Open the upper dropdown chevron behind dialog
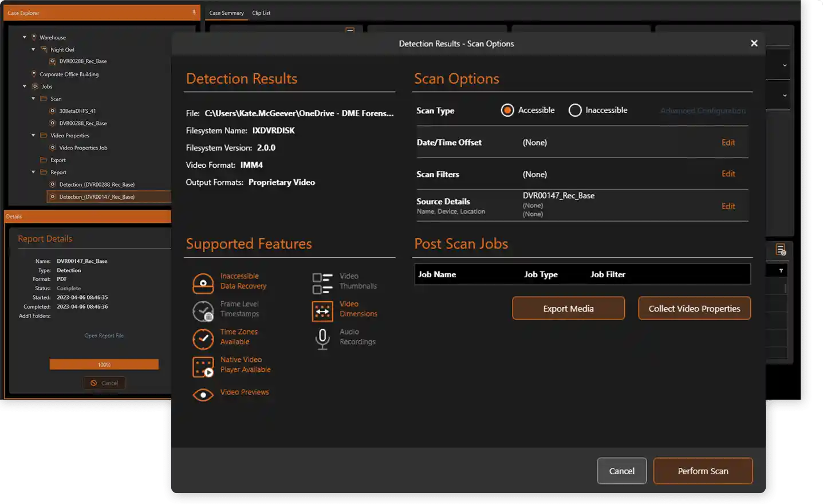Viewport: 823px width, 504px height. (785, 65)
